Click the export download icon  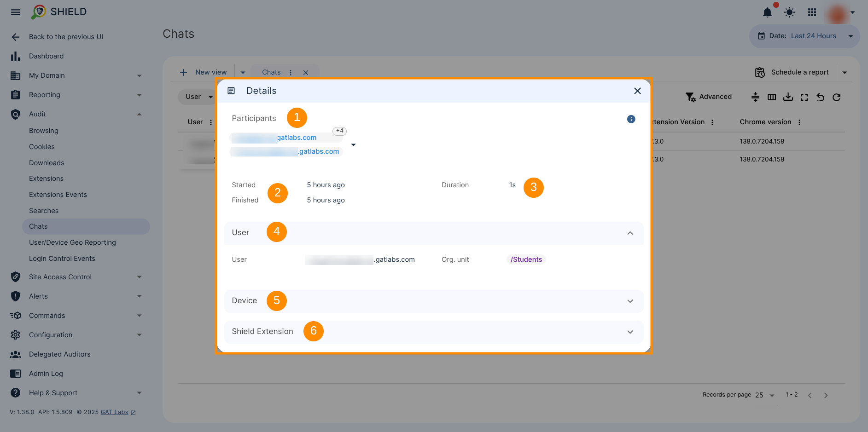point(788,97)
